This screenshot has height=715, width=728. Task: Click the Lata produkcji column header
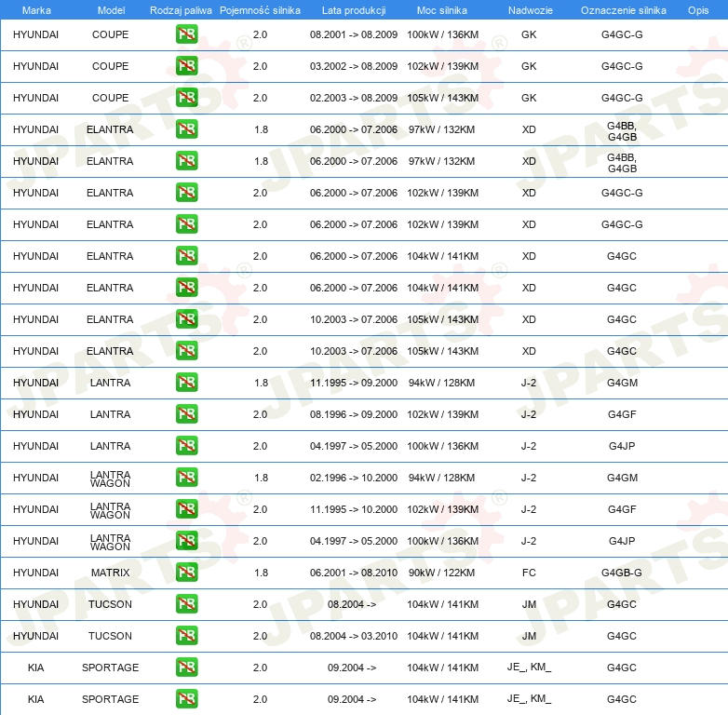[x=354, y=10]
